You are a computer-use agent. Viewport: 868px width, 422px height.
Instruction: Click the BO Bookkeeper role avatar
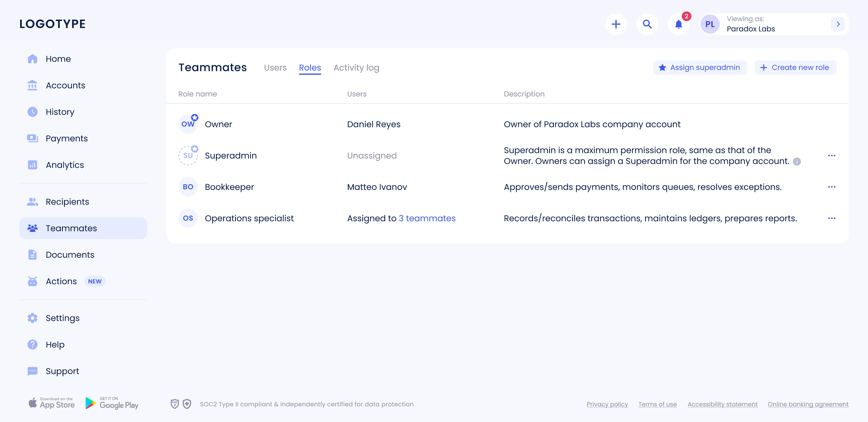point(188,187)
